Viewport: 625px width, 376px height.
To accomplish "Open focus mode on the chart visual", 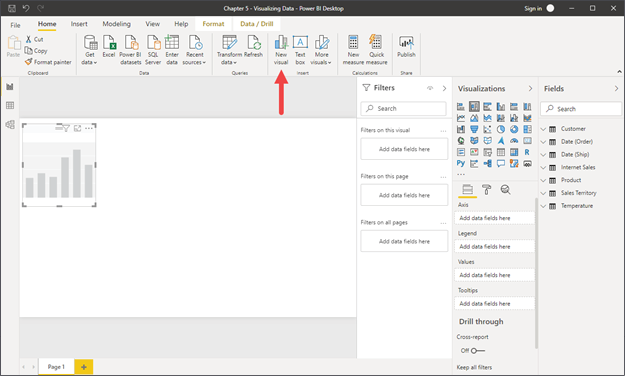I will 77,128.
